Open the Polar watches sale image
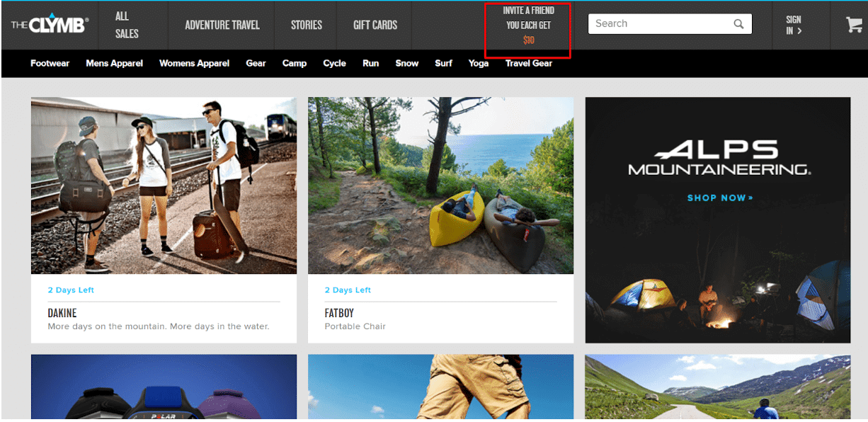Screen dimensions: 868x422 tap(164, 387)
